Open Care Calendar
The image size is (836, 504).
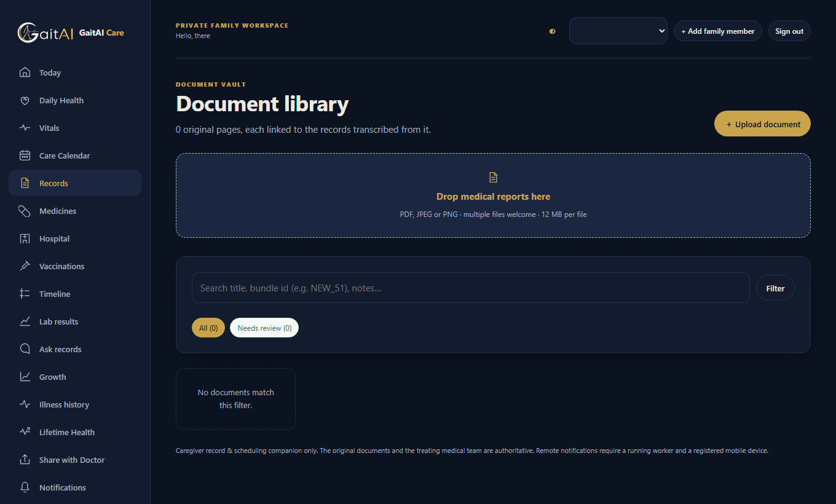[x=75, y=156]
